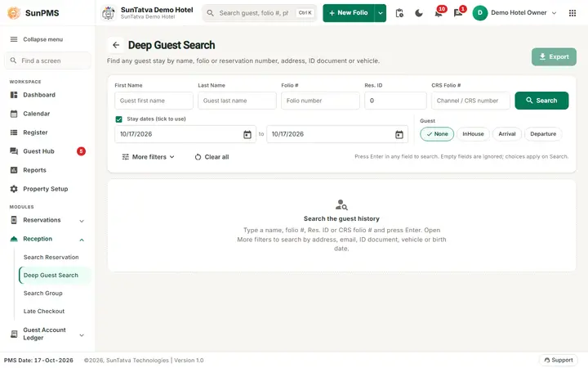The height and width of the screenshot is (368, 588).
Task: Select the None guest filter chip
Action: pyautogui.click(x=437, y=134)
